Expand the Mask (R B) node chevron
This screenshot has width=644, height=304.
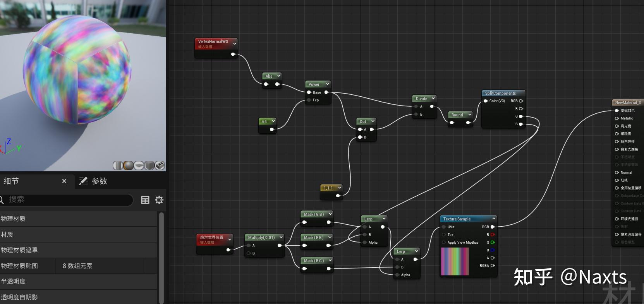click(330, 237)
